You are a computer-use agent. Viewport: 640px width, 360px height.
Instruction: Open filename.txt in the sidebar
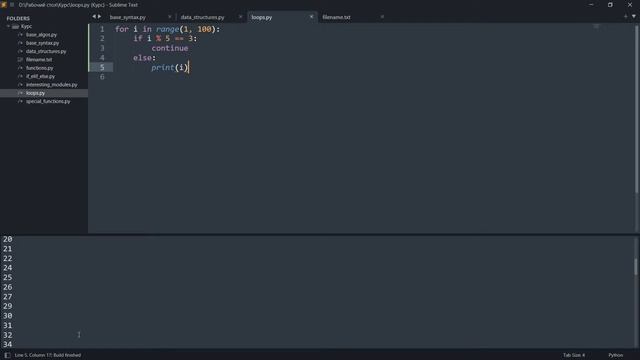(x=39, y=60)
